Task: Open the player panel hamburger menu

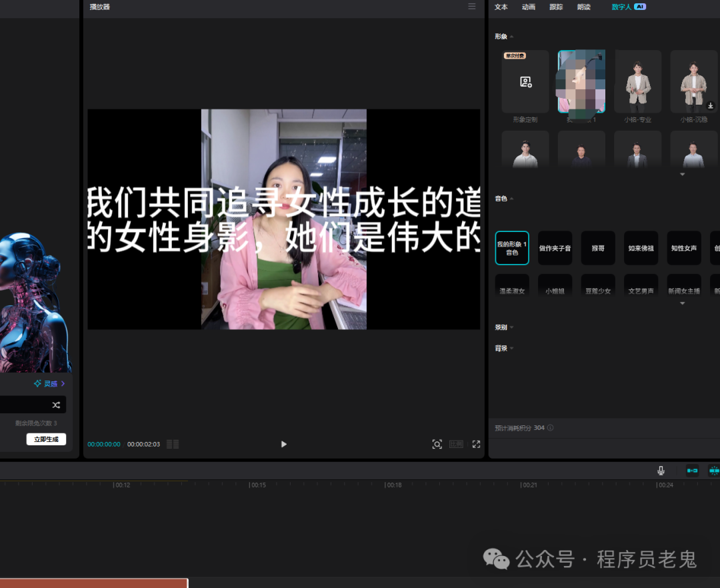Action: [x=471, y=7]
